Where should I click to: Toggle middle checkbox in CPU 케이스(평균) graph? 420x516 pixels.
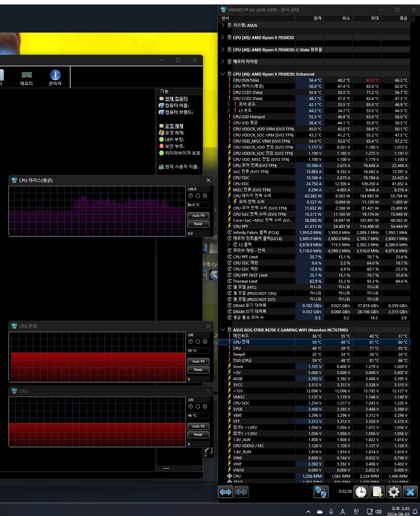click(198, 196)
